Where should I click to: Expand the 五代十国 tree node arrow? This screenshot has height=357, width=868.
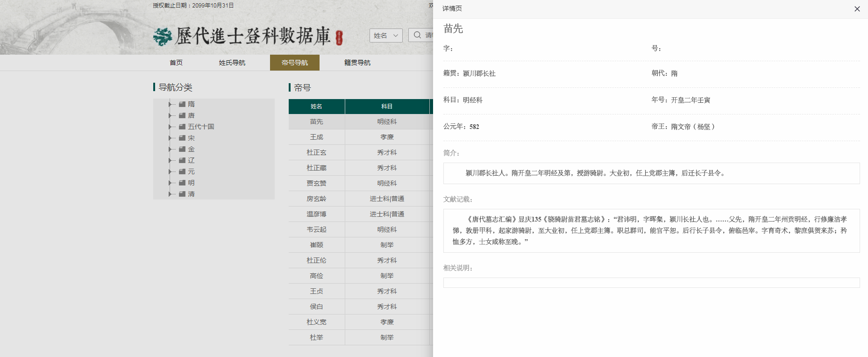(x=171, y=127)
